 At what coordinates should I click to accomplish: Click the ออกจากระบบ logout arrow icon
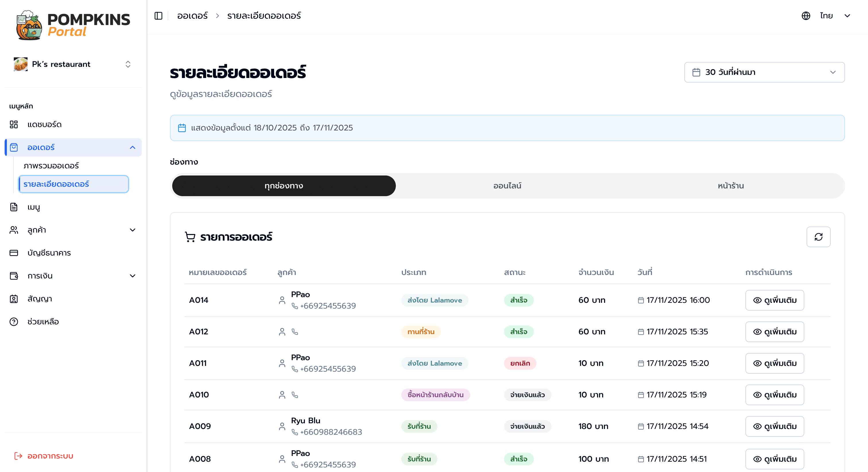(x=18, y=456)
